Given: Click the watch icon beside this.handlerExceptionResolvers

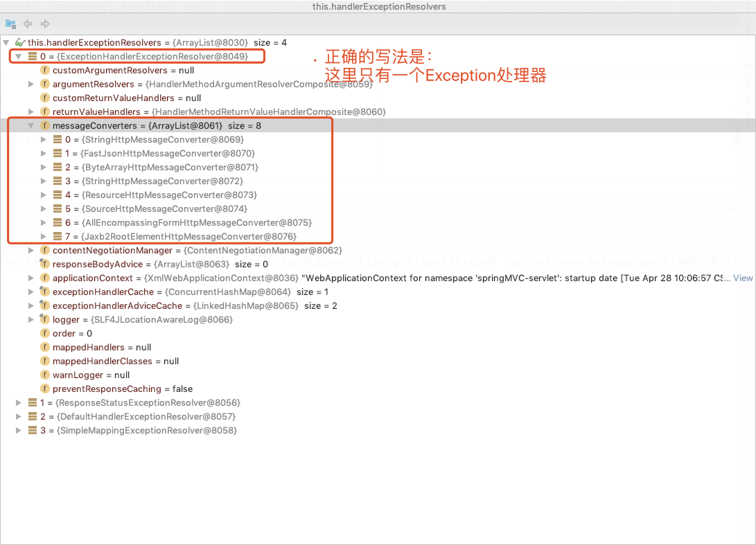Looking at the screenshot, I should (20, 42).
